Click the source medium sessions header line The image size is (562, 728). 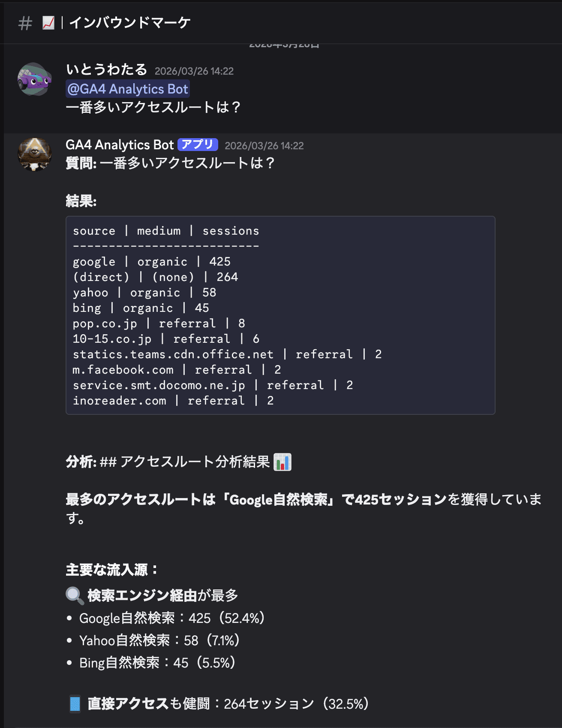(166, 231)
